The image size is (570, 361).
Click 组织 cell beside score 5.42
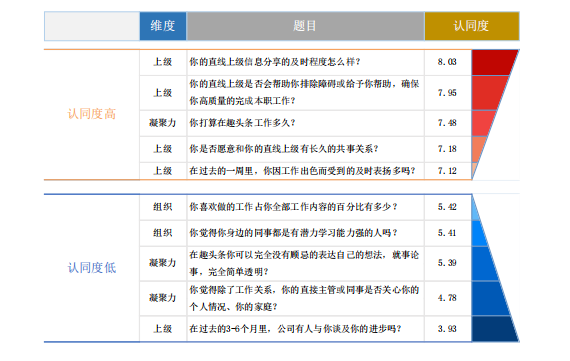point(163,207)
